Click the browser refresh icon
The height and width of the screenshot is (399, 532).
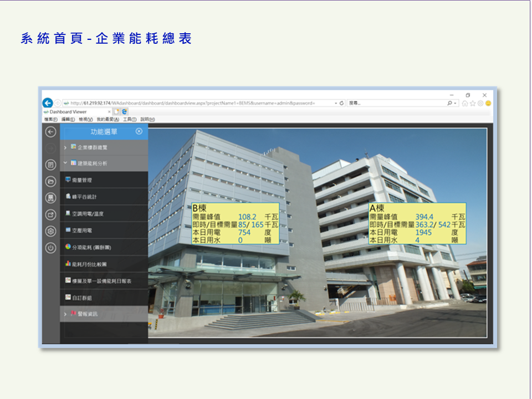(341, 103)
